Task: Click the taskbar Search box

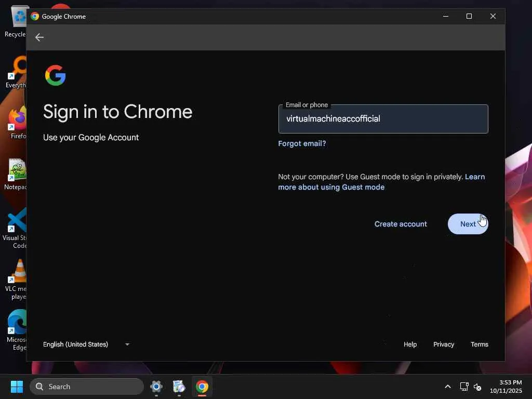Action: (87, 387)
